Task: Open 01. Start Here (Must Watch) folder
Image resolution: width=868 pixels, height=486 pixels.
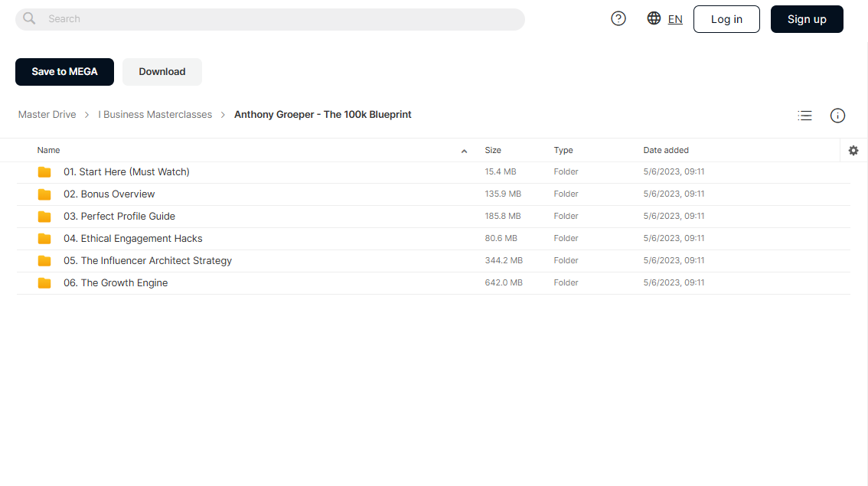Action: click(126, 172)
